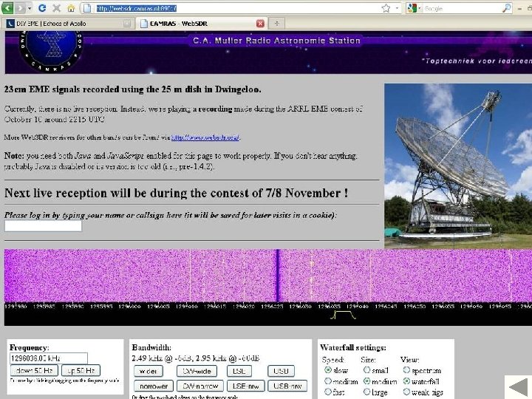Tune to 1296050 on the frequency scale
The width and height of the screenshot is (532, 399).
(415, 307)
